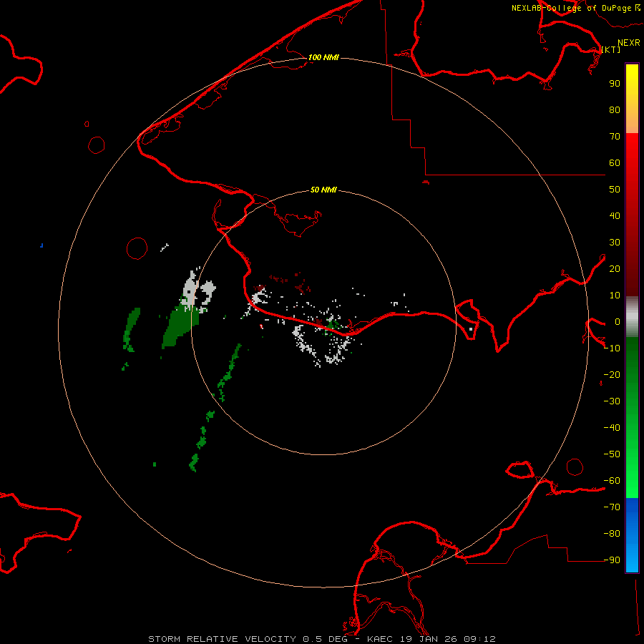
Task: Click the 50 value on the velocity scale
Action: click(x=615, y=190)
